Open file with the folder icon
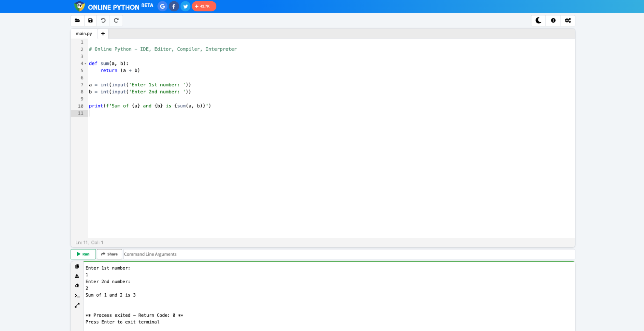The width and height of the screenshot is (644, 331). 78,21
